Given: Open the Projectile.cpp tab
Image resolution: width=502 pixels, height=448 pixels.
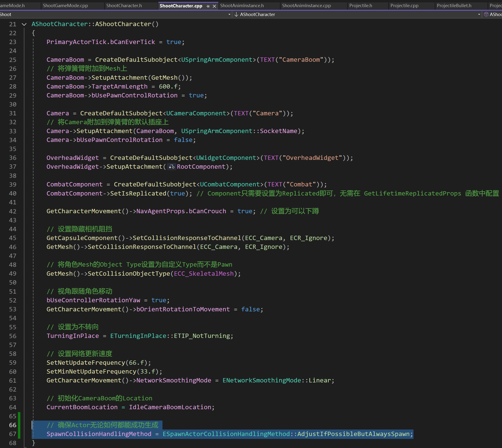Looking at the screenshot, I should (x=404, y=6).
